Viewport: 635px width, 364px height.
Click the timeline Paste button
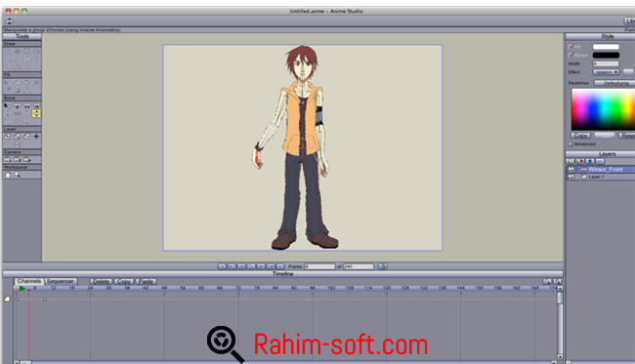(146, 281)
